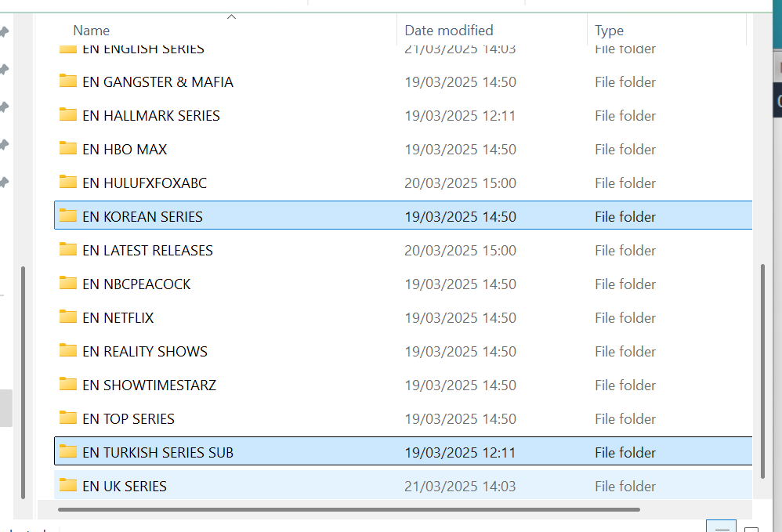
Task: Sort by the Date modified column header
Action: point(449,31)
